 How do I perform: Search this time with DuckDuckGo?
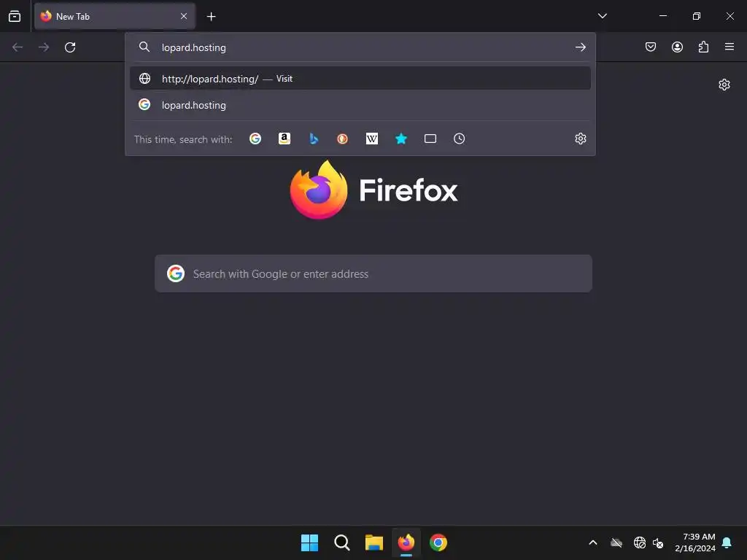(x=343, y=139)
